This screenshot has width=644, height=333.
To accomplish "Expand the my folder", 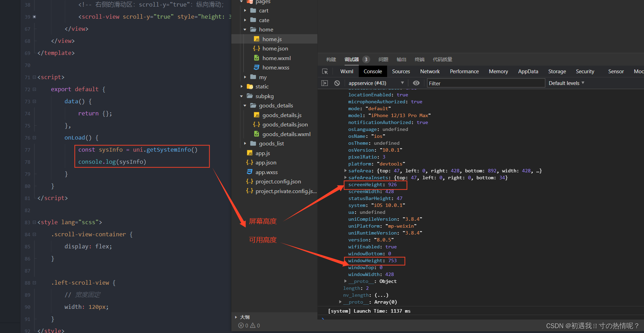I will click(245, 77).
